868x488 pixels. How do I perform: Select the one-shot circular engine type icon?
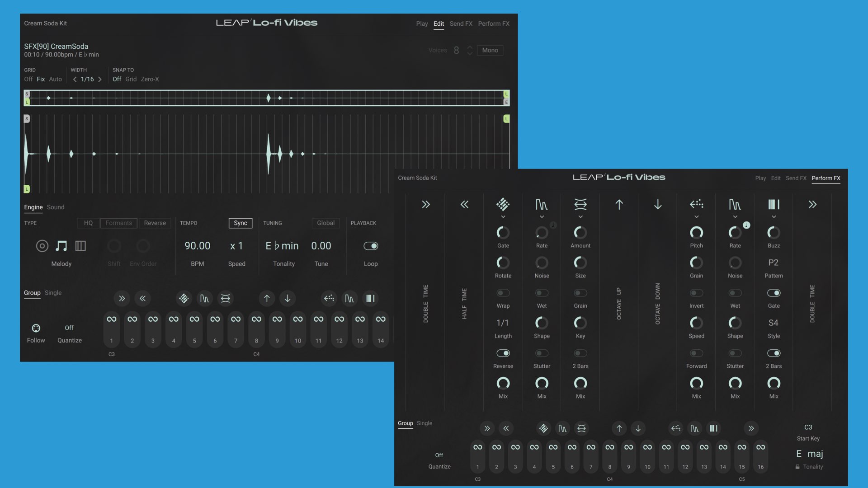42,246
